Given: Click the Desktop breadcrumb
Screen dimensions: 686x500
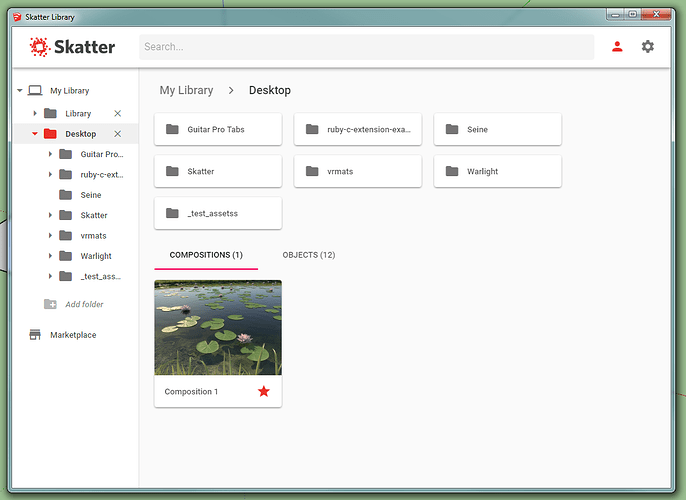Looking at the screenshot, I should 270,90.
